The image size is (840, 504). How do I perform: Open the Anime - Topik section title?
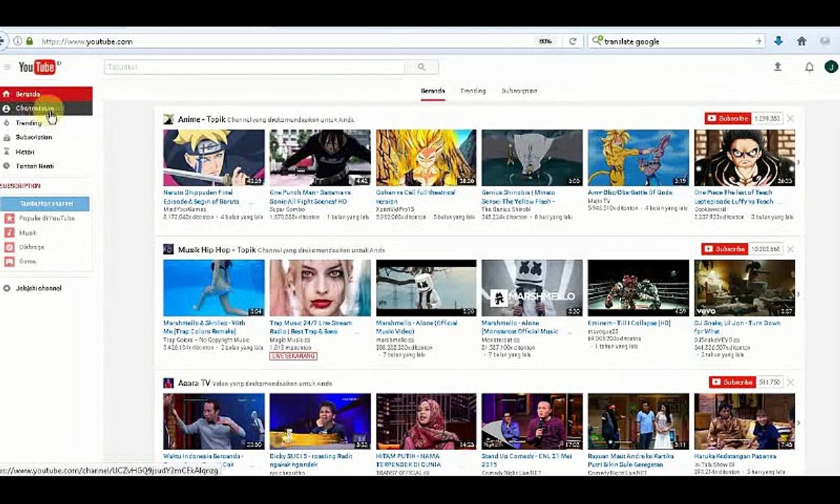click(x=202, y=119)
